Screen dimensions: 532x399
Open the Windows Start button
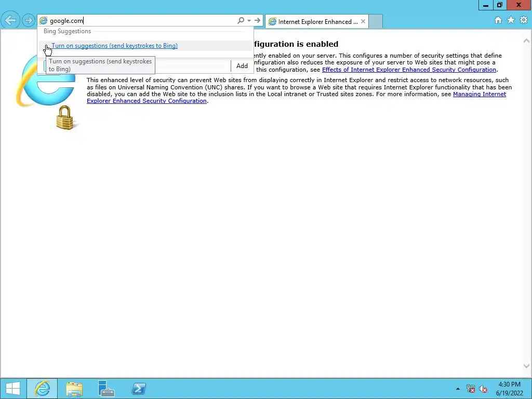(13, 389)
